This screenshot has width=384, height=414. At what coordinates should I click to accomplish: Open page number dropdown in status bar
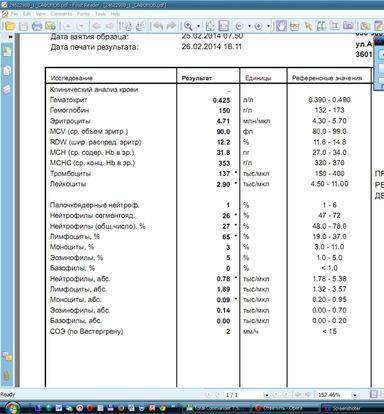tap(267, 395)
